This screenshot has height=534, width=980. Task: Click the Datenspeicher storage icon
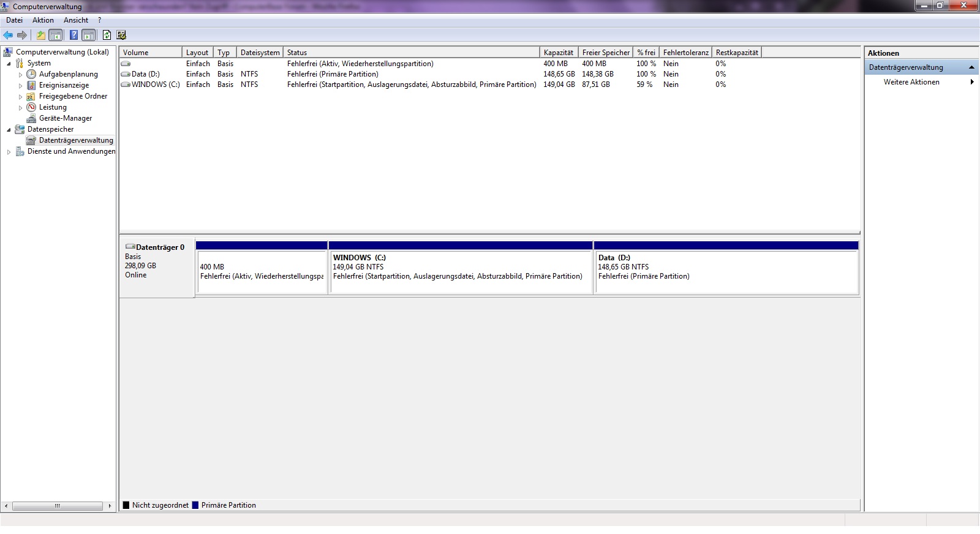click(x=20, y=129)
